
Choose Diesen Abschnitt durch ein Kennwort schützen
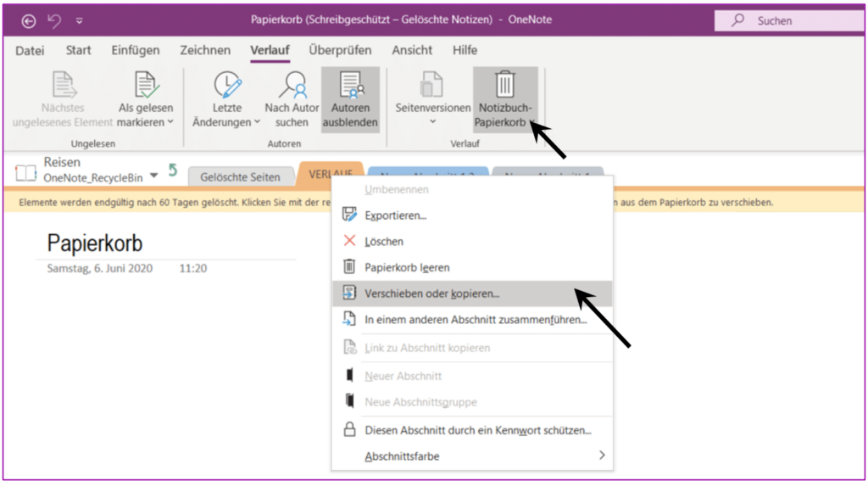point(472,430)
